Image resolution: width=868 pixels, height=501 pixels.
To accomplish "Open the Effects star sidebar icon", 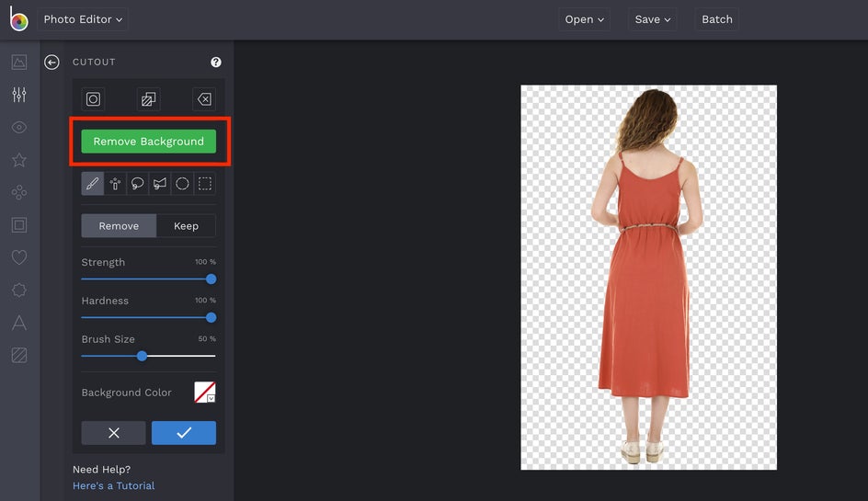I will (x=18, y=160).
